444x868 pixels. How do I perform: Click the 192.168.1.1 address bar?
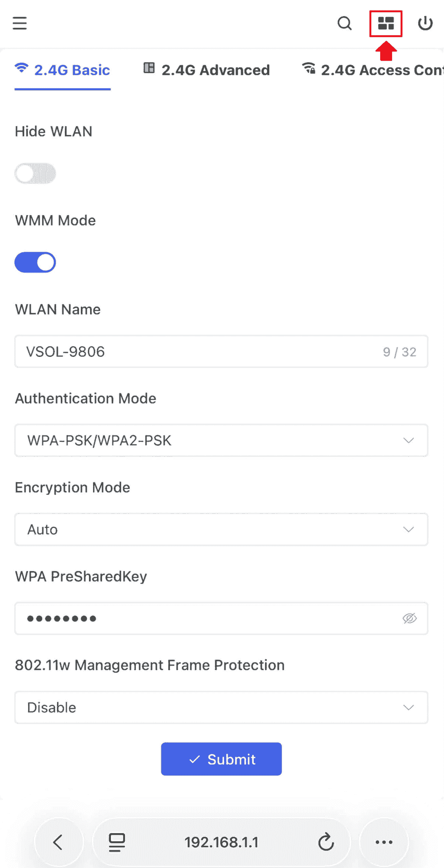pyautogui.click(x=221, y=842)
